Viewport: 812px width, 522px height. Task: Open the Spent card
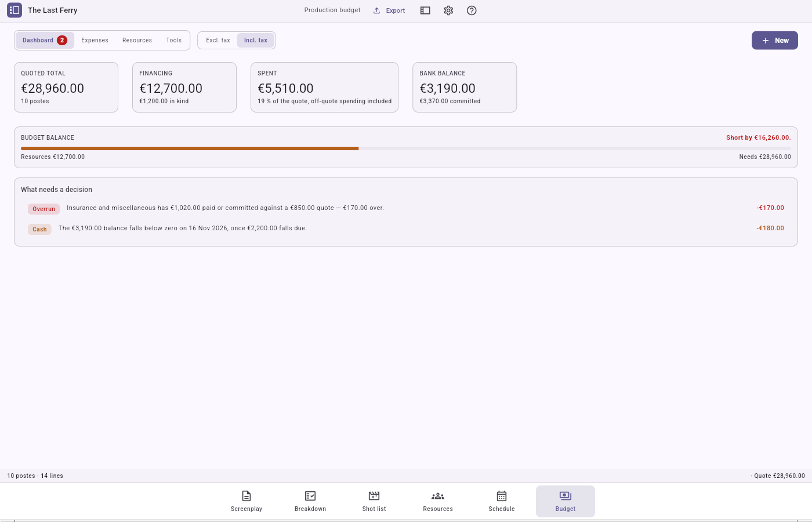[325, 87]
